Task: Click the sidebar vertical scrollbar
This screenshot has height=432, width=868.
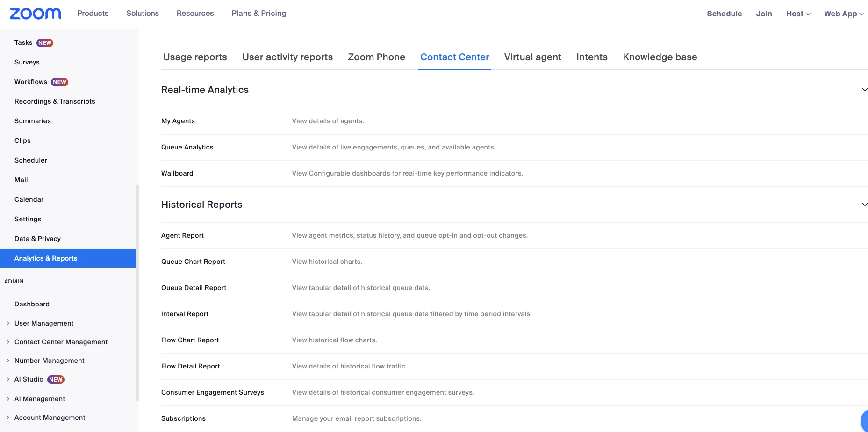Action: (x=137, y=293)
